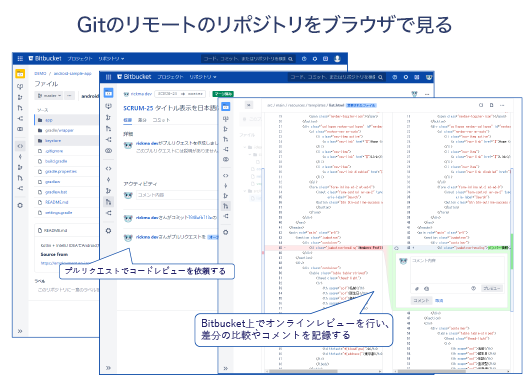
Task: Open the リポジトリ dropdown in the middle window
Action: (x=202, y=77)
